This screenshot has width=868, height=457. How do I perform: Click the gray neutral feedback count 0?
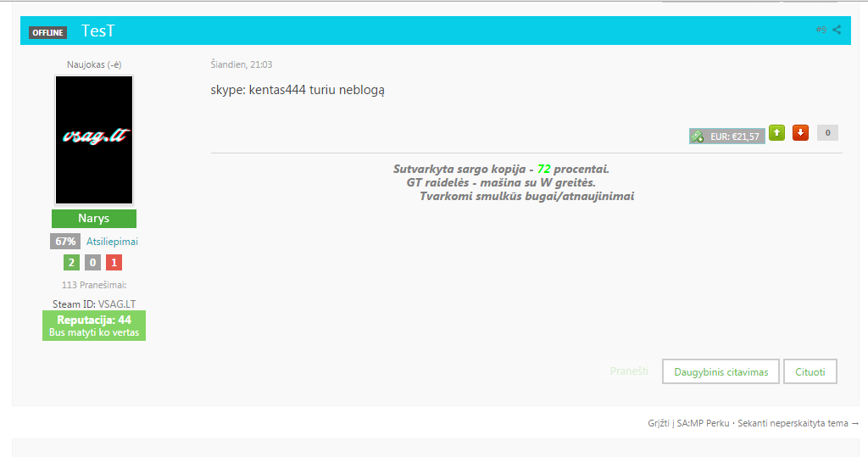[x=92, y=263]
